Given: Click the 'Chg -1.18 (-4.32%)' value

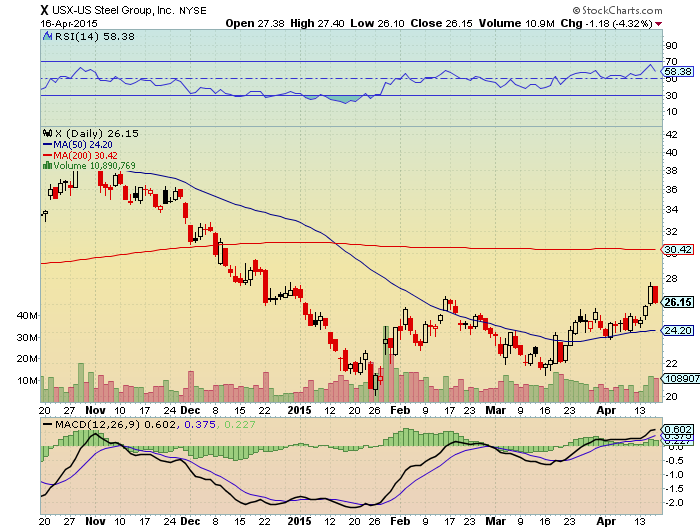Looking at the screenshot, I should pos(607,23).
